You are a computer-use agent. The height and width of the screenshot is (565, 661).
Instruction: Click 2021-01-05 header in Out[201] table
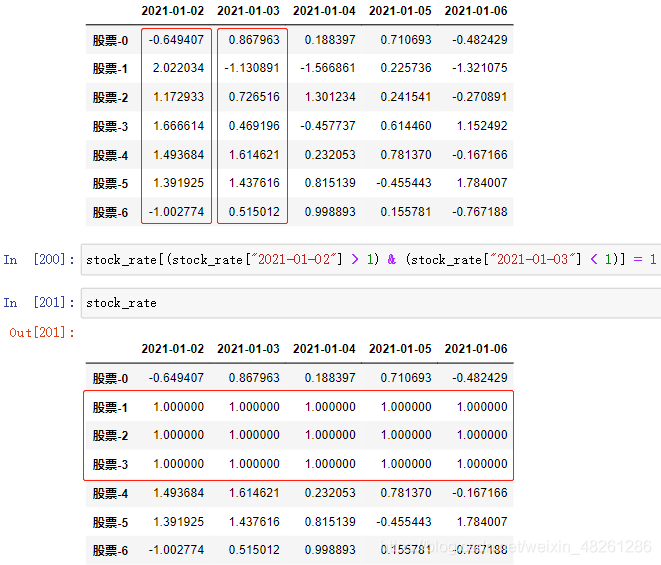click(400, 349)
